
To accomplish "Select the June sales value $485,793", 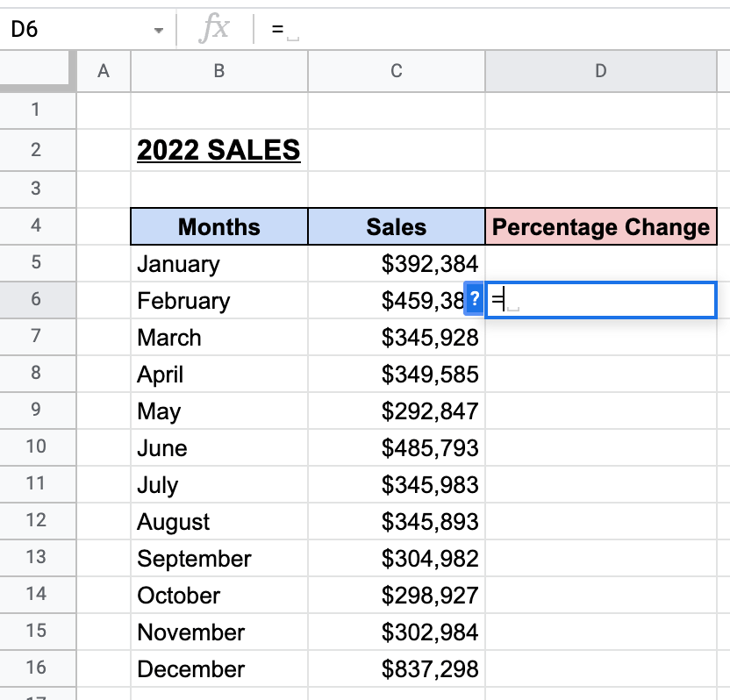I will (396, 447).
